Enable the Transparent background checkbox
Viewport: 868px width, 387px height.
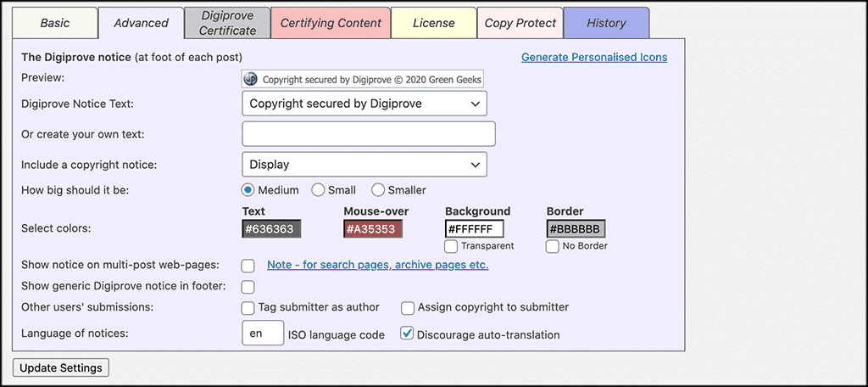(451, 246)
